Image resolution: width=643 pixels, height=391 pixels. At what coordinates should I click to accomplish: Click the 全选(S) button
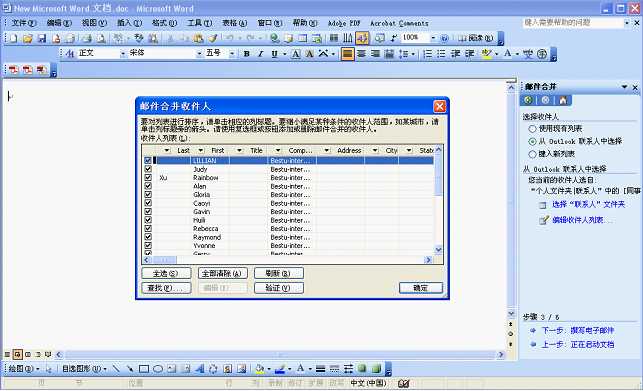[166, 273]
